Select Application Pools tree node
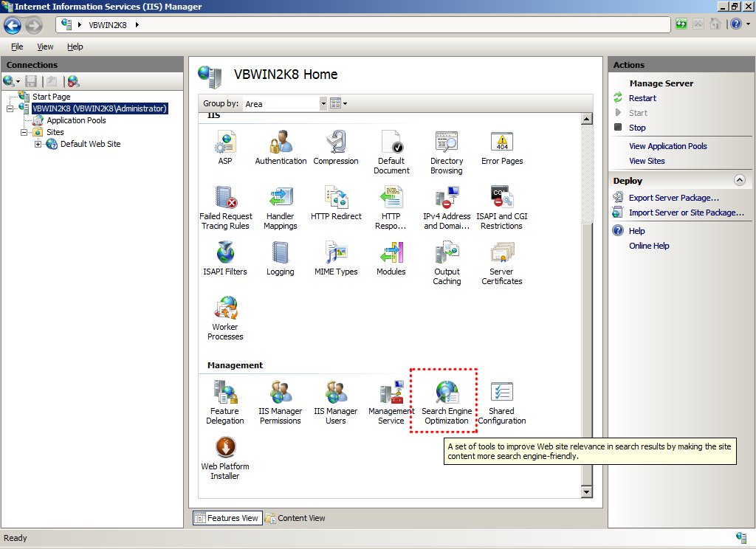Image resolution: width=756 pixels, height=549 pixels. [x=76, y=120]
